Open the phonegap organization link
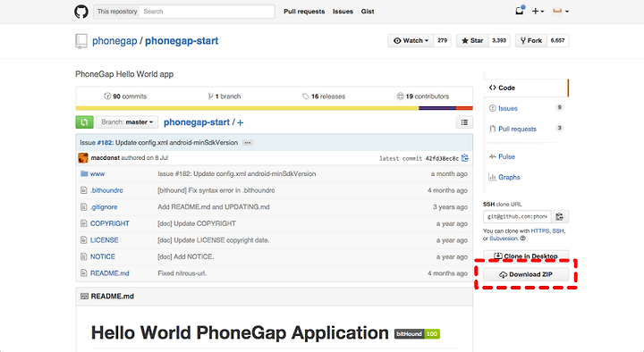The height and width of the screenshot is (352, 644). pyautogui.click(x=114, y=41)
